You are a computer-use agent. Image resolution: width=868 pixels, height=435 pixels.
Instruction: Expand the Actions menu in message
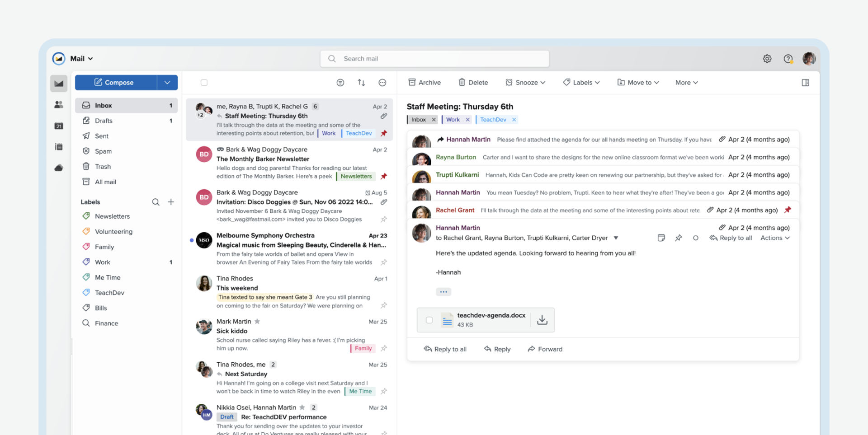click(x=775, y=238)
